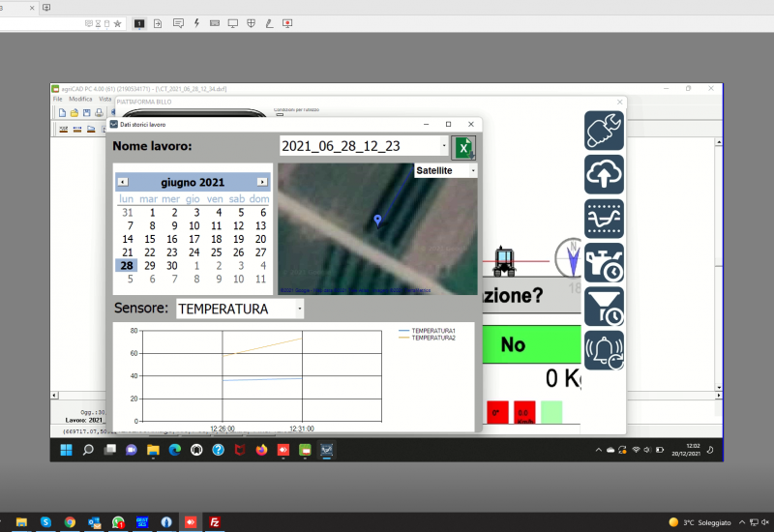Open the Satellite map type dropdown
Screen dimensions: 774x532
tap(473, 170)
